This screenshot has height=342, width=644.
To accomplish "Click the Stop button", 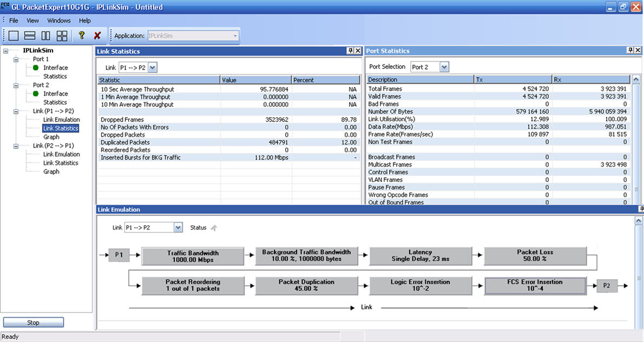I will (x=33, y=323).
